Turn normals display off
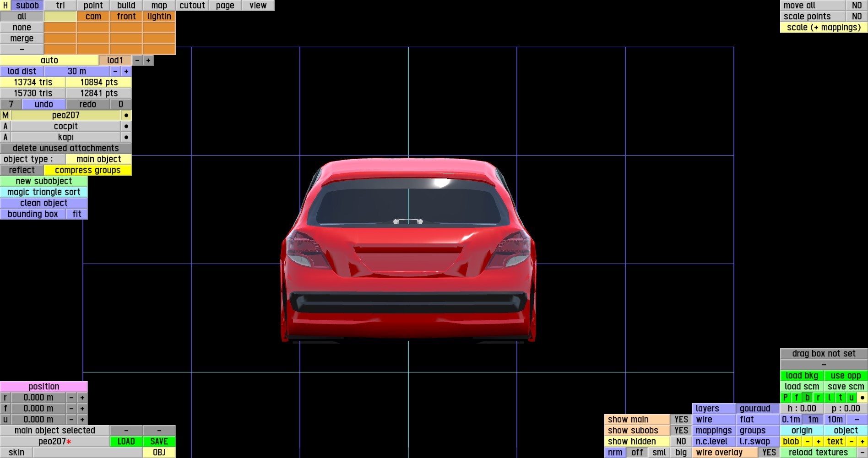This screenshot has height=458, width=868. pyautogui.click(x=637, y=453)
